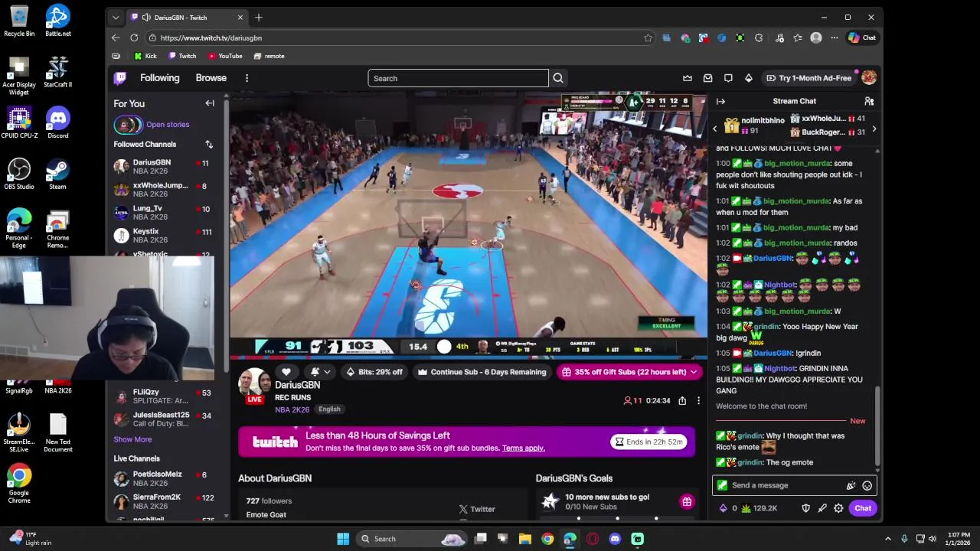Open DariusGBN in followed channels
The width and height of the screenshot is (980, 551).
click(165, 167)
